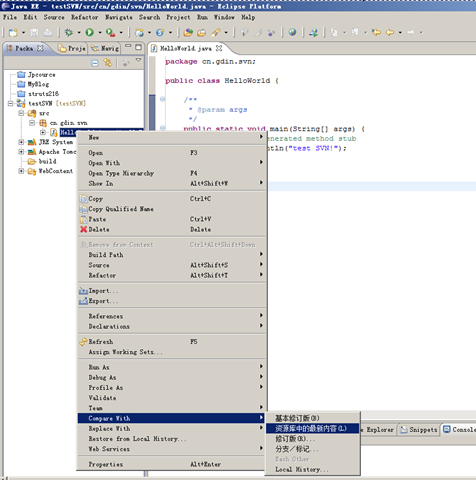Click the Previous Annotation toolbar icon

355,32
